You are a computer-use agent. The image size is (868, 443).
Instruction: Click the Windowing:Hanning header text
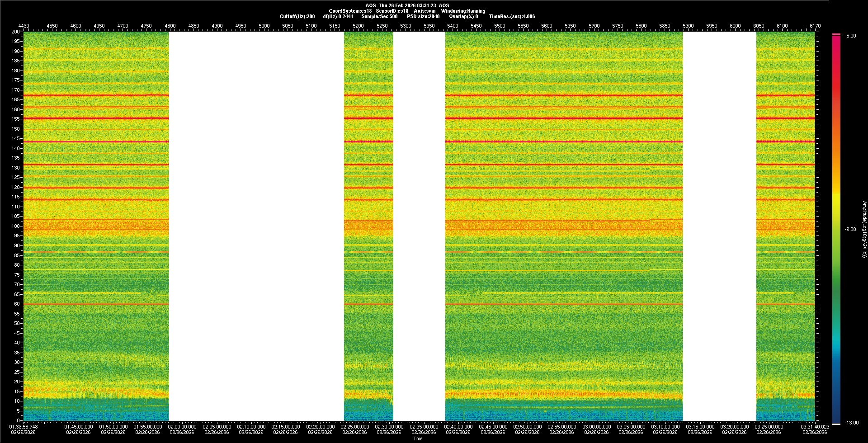[x=463, y=11]
